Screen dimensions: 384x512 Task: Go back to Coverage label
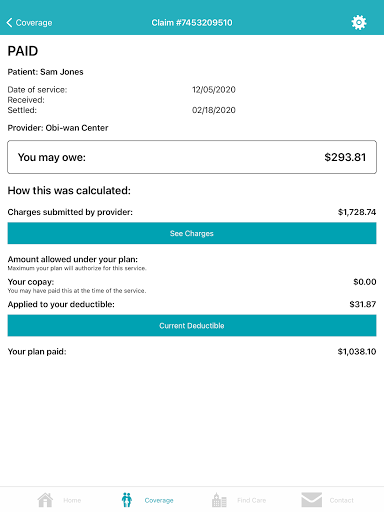coord(34,23)
